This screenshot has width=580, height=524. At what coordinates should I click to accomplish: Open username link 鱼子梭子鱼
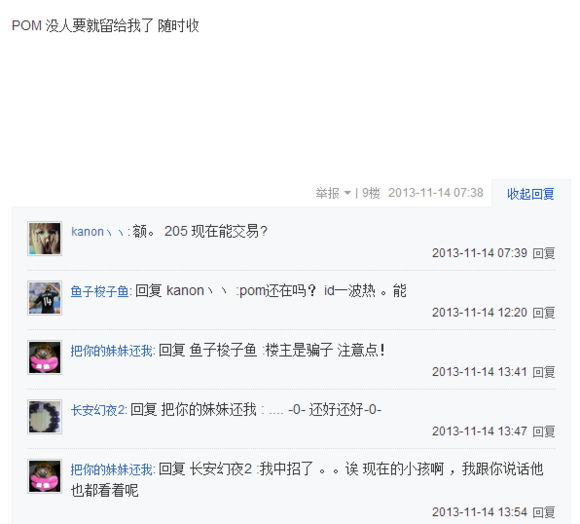point(99,291)
